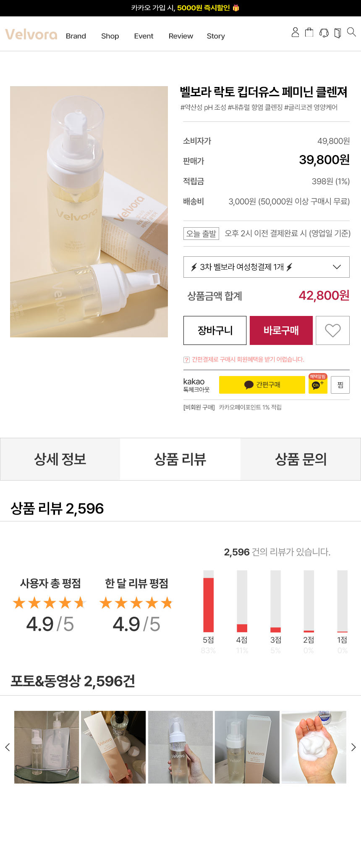This screenshot has height=868, width=361.
Task: Go to Velvora home logo
Action: point(31,34)
